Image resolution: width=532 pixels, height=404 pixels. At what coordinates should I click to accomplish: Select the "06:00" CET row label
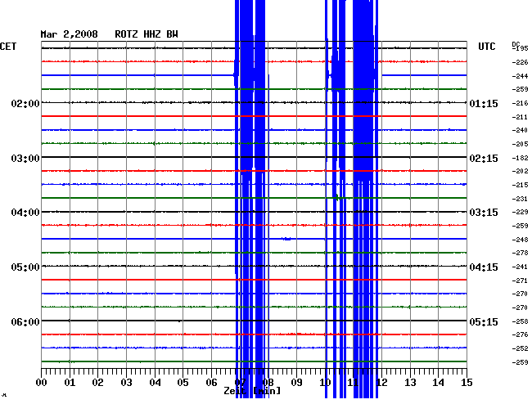point(25,321)
